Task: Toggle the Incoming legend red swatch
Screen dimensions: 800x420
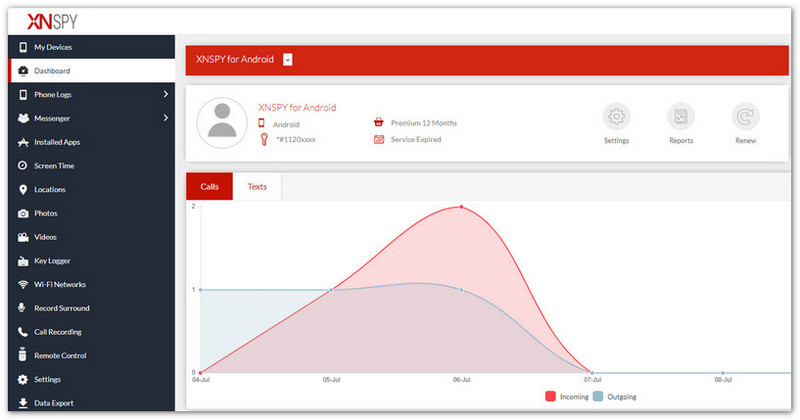Action: pyautogui.click(x=551, y=397)
